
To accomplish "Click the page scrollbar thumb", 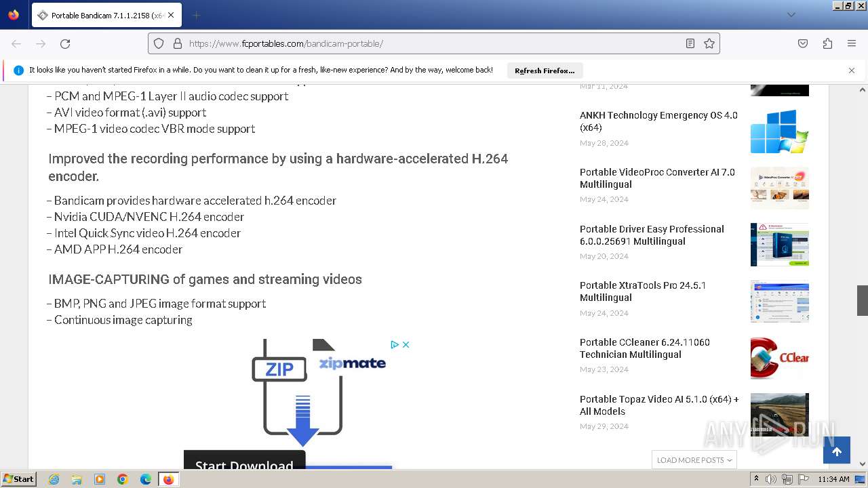I will click(x=863, y=300).
